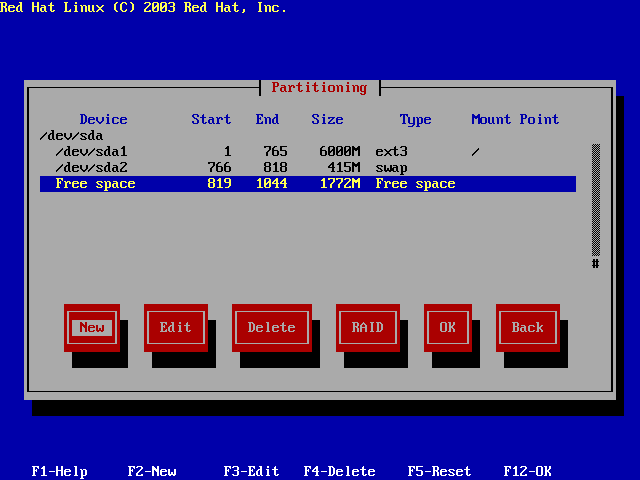Screen dimensions: 640x480
Task: Click the / mount point of sda1
Action: point(476,152)
